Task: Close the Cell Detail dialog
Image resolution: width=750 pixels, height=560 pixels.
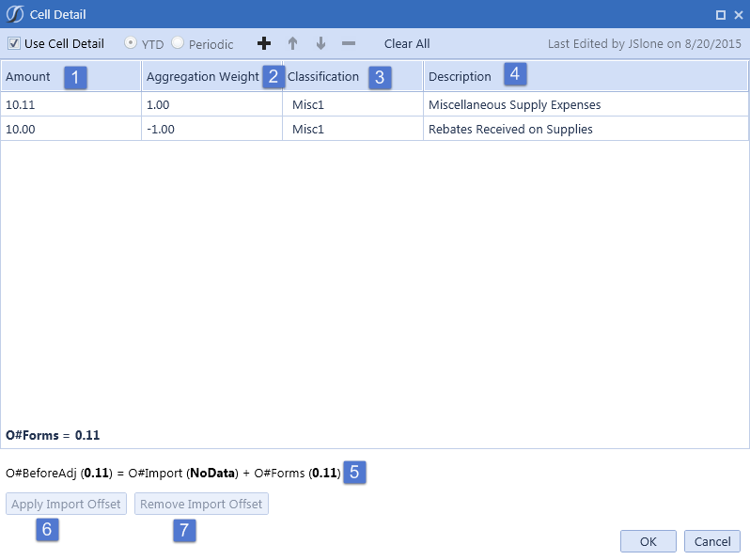Action: [738, 15]
